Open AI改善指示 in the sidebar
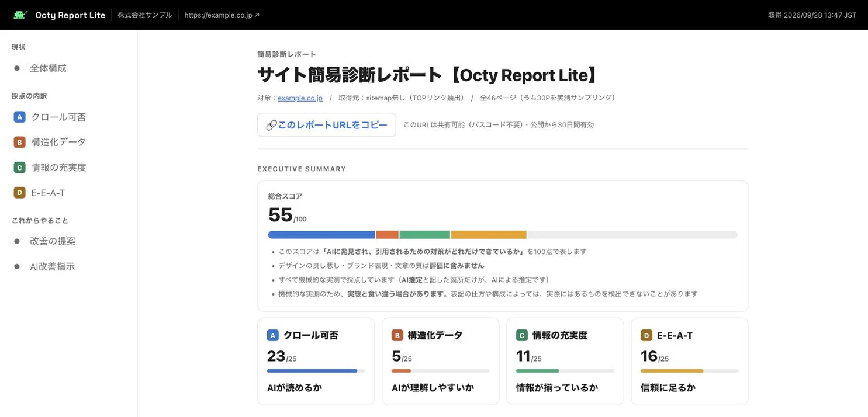The image size is (868, 417). [52, 267]
